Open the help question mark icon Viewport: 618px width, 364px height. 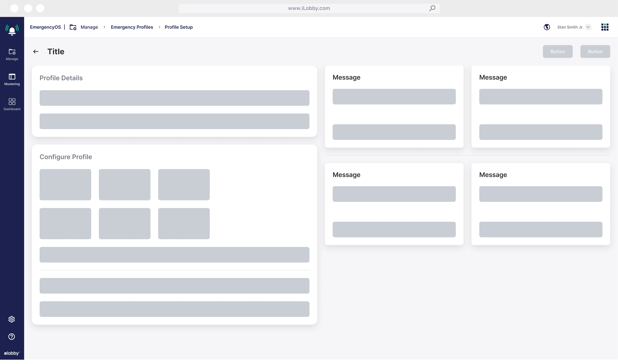coord(11,337)
